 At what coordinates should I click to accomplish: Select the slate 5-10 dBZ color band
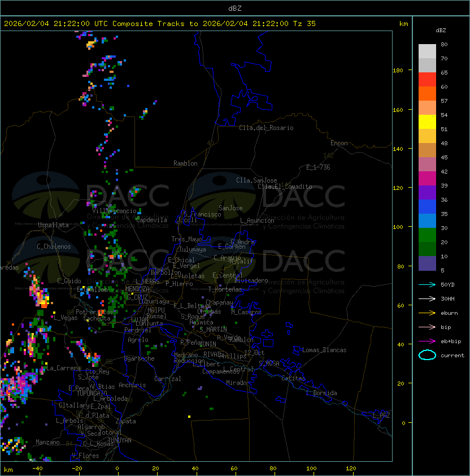click(x=427, y=263)
